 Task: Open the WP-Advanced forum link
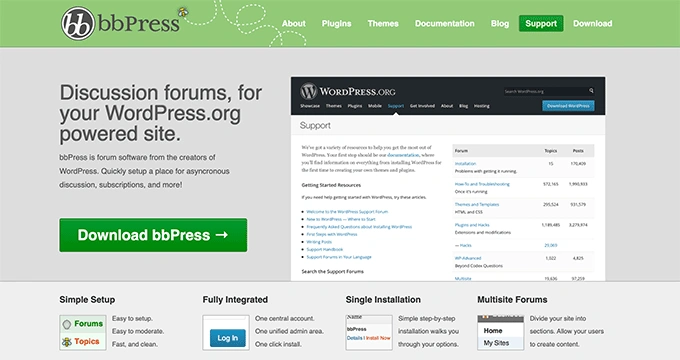click(x=468, y=258)
